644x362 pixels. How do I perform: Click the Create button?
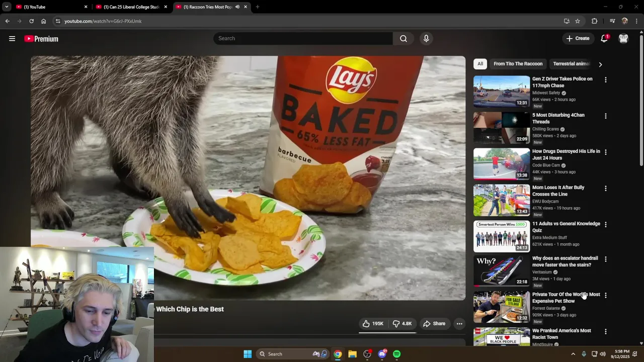click(578, 39)
